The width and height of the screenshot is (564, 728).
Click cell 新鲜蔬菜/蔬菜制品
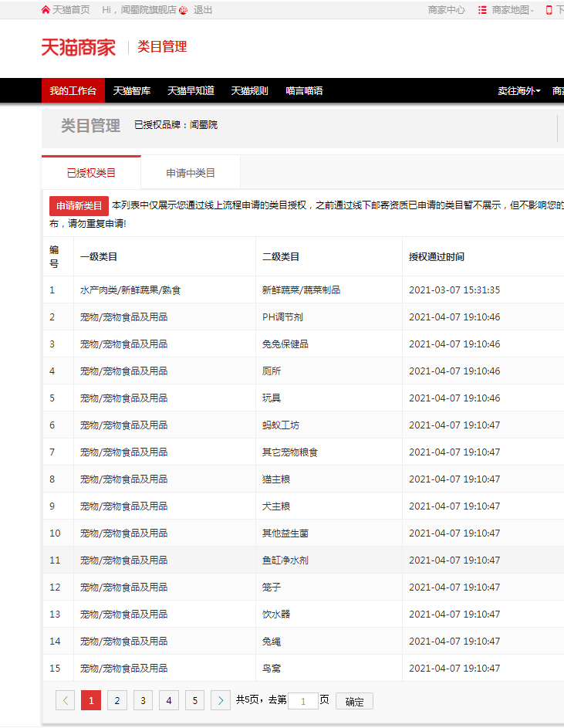point(301,290)
